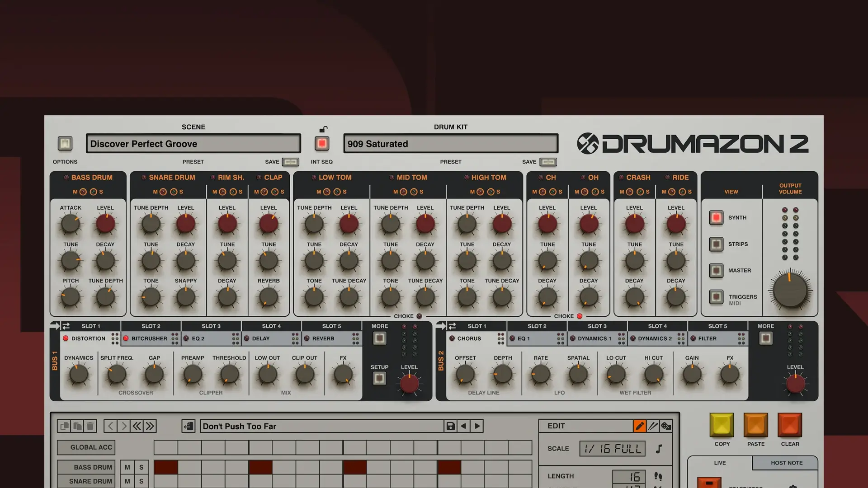Click the yellow COPY button
This screenshot has width=868, height=488.
click(x=722, y=425)
